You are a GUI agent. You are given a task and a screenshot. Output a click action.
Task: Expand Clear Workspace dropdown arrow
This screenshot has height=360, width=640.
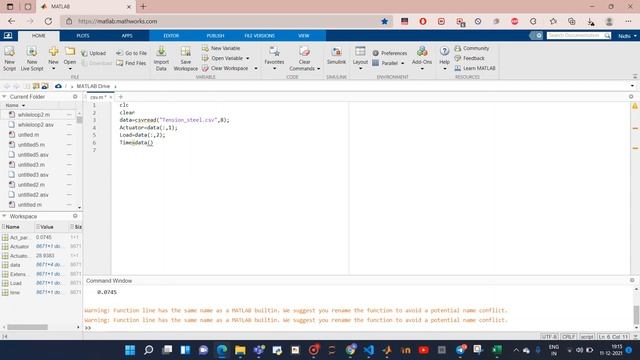point(256,69)
